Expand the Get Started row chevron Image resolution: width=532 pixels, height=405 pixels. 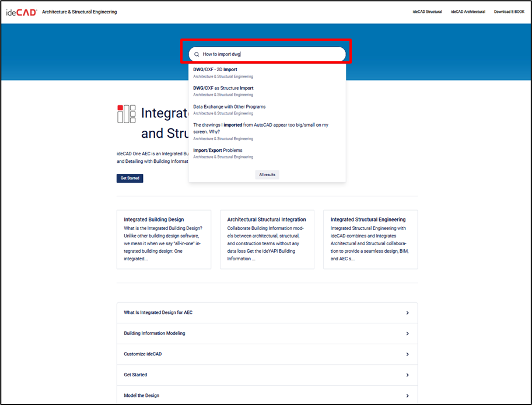tap(408, 375)
